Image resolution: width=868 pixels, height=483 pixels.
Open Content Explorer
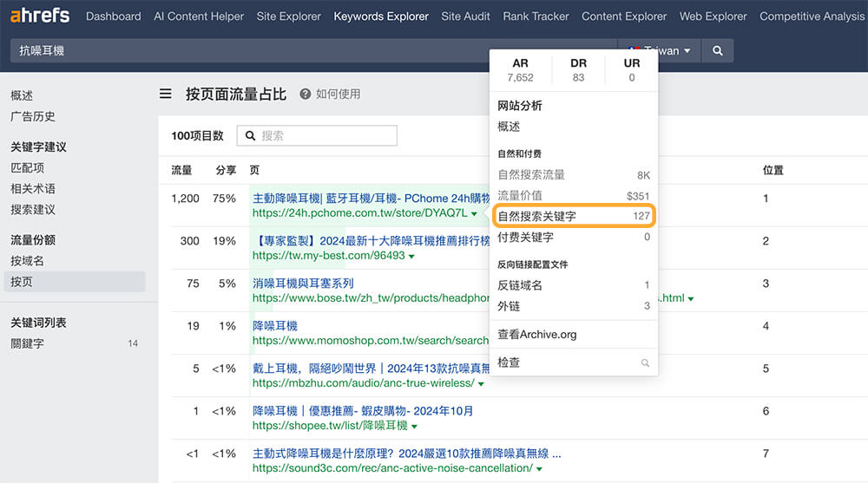tap(624, 16)
